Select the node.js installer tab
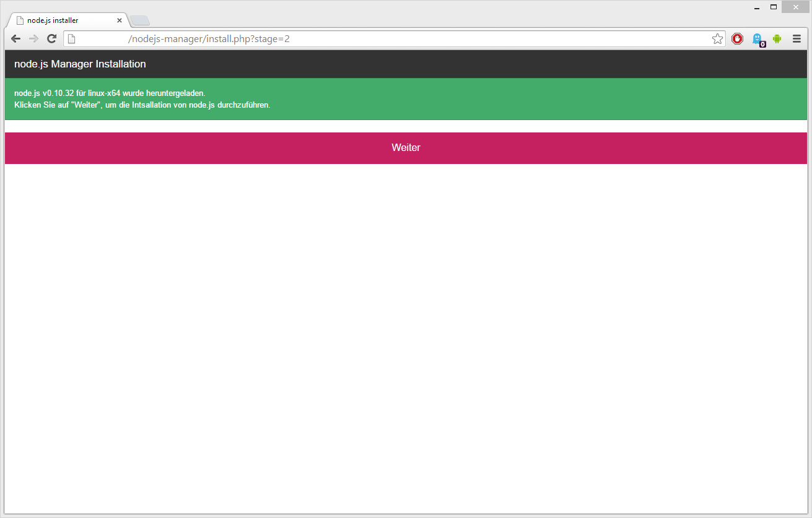This screenshot has width=812, height=518. (68, 20)
